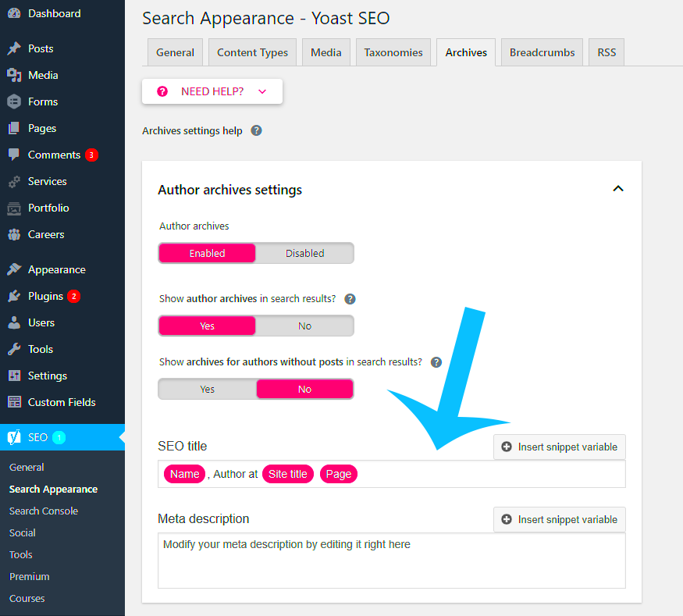Click the Dashboard gauge icon
The image size is (683, 616).
14,13
